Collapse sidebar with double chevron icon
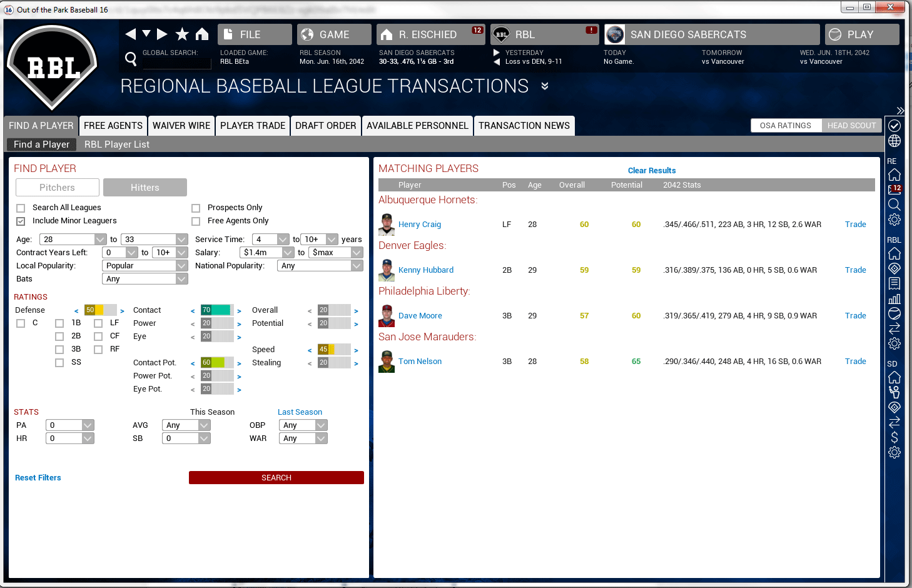The width and height of the screenshot is (912, 588). point(900,111)
